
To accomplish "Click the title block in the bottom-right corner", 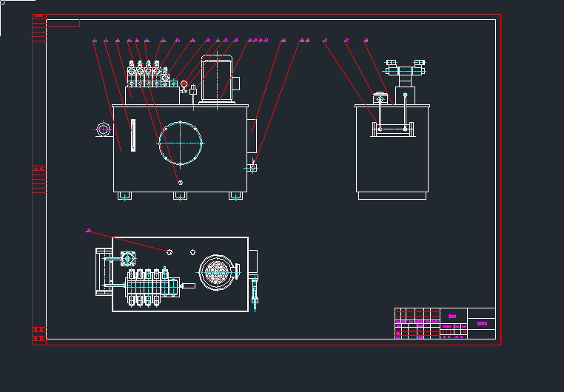I will pos(444,323).
